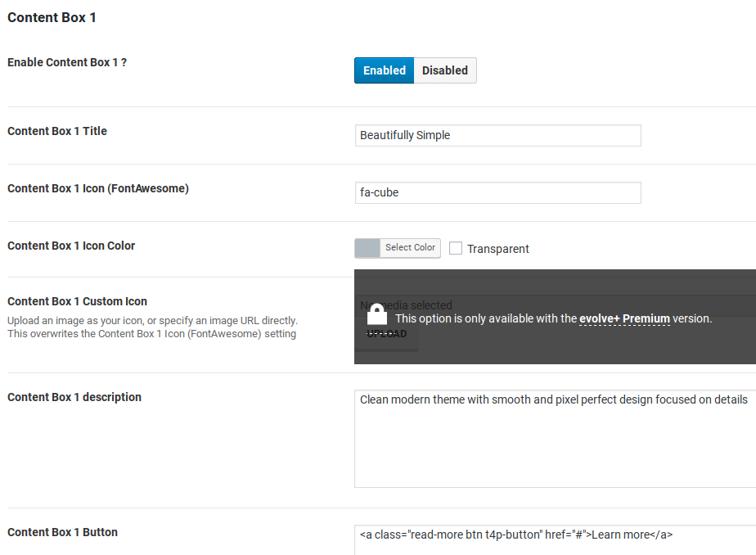Click the 'Enable Content Box 1 ?' label
The height and width of the screenshot is (555, 756).
pyautogui.click(x=67, y=62)
